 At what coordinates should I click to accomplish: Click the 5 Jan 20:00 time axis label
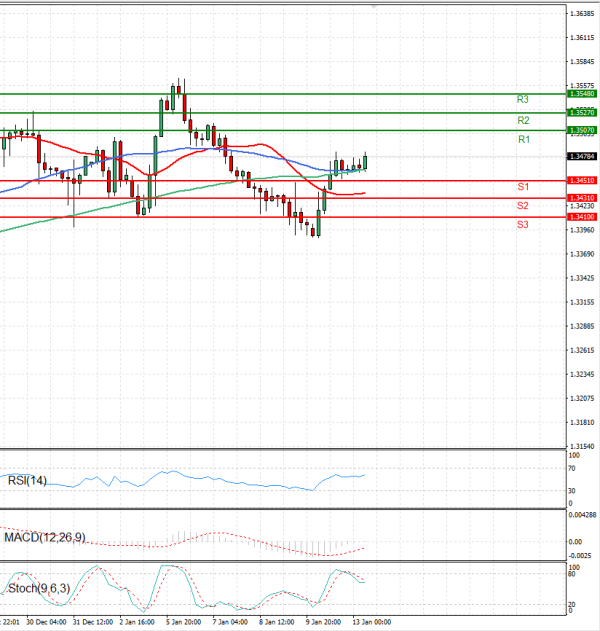click(x=184, y=622)
